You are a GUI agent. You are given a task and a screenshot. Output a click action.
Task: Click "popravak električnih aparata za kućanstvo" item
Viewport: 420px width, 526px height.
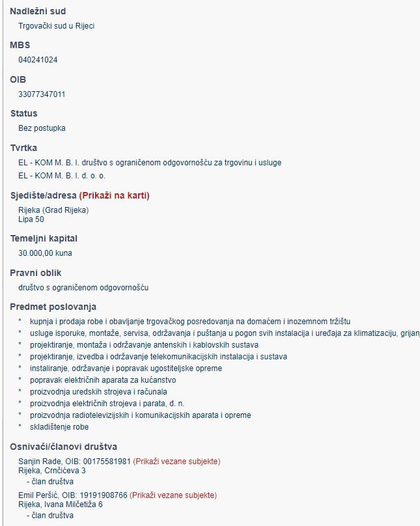(x=103, y=380)
